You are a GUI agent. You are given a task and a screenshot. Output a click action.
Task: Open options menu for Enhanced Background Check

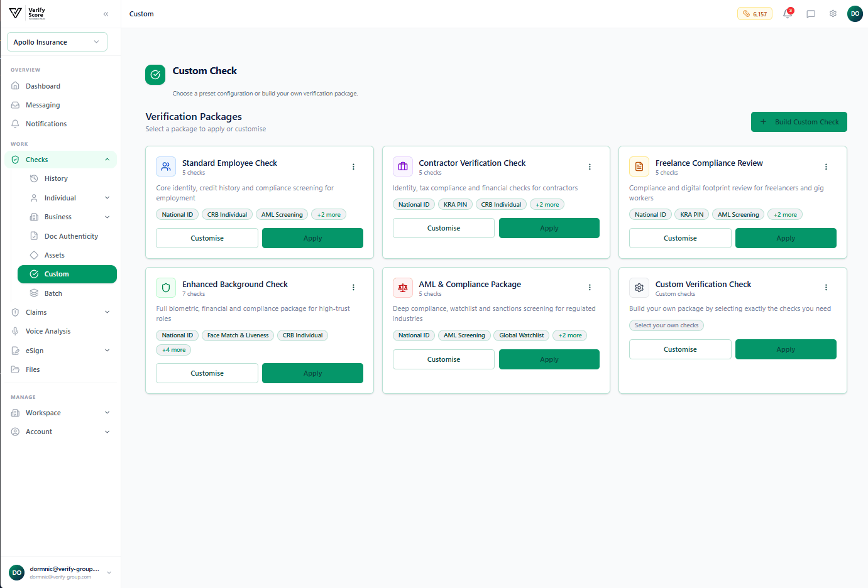[353, 287]
